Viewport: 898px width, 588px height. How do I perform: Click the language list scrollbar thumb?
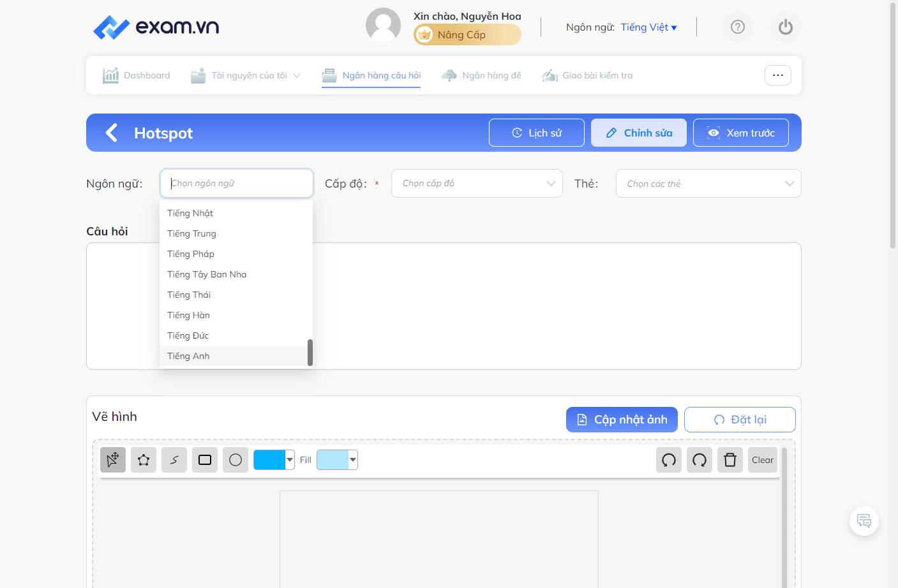pyautogui.click(x=310, y=353)
